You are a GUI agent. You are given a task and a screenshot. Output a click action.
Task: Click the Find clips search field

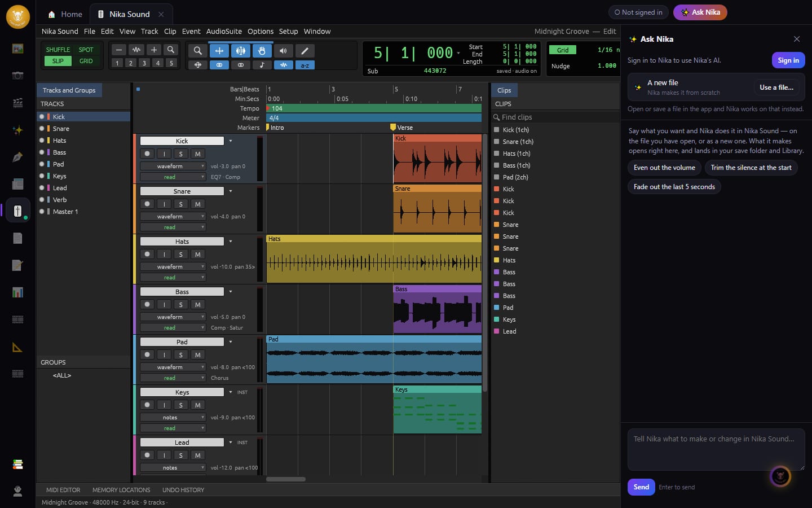pyautogui.click(x=555, y=117)
